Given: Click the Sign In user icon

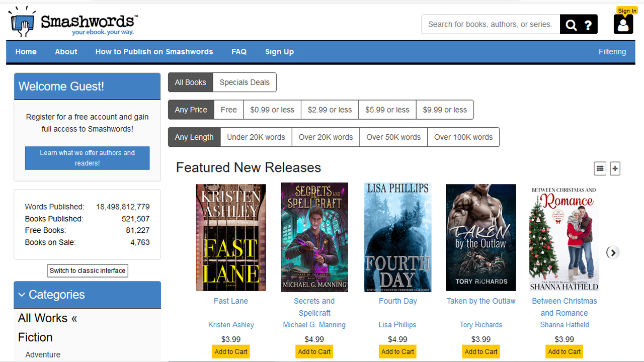Looking at the screenshot, I should (x=623, y=24).
